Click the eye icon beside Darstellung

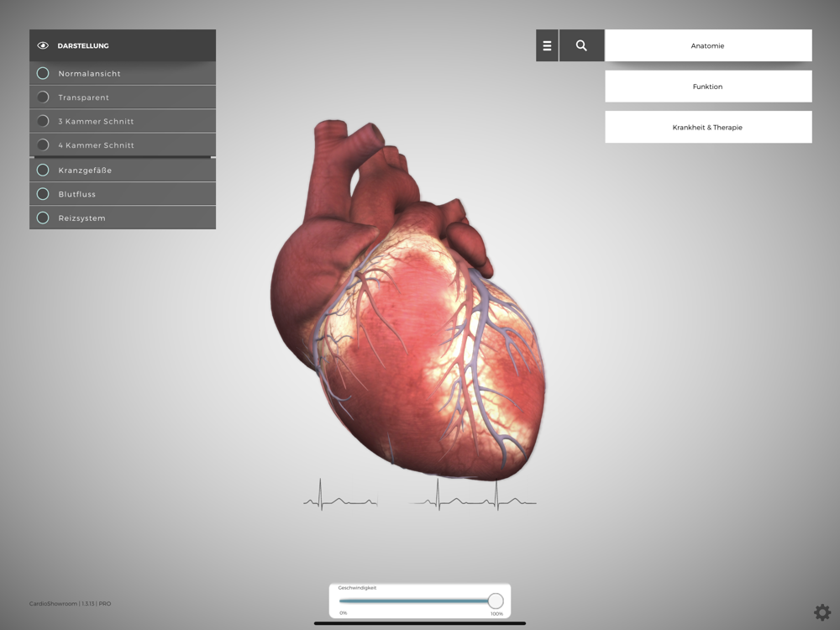(43, 45)
